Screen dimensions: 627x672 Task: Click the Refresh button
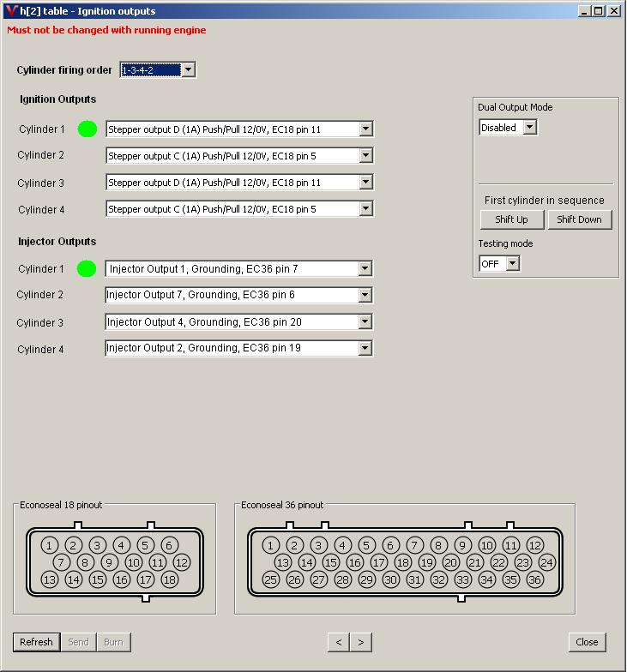coord(36,642)
